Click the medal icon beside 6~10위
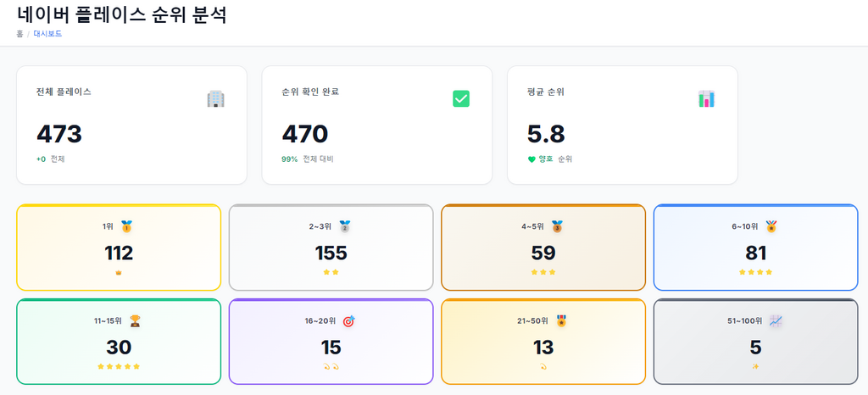This screenshot has height=395, width=868. click(x=771, y=226)
